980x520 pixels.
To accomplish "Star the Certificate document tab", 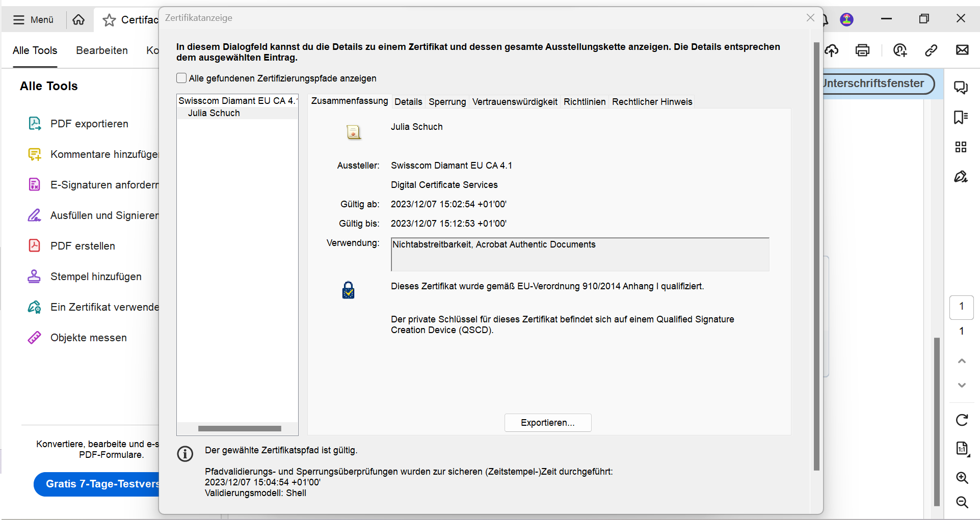I will click(109, 20).
